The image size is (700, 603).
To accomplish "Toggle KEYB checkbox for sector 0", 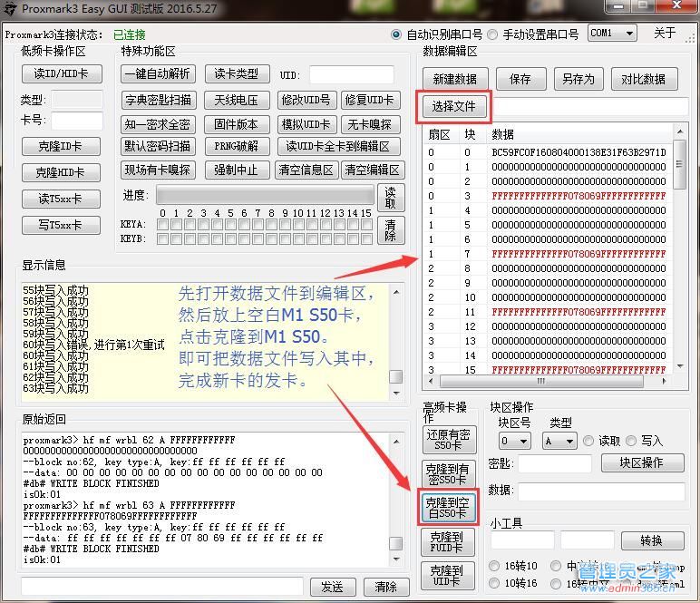I will (x=163, y=238).
